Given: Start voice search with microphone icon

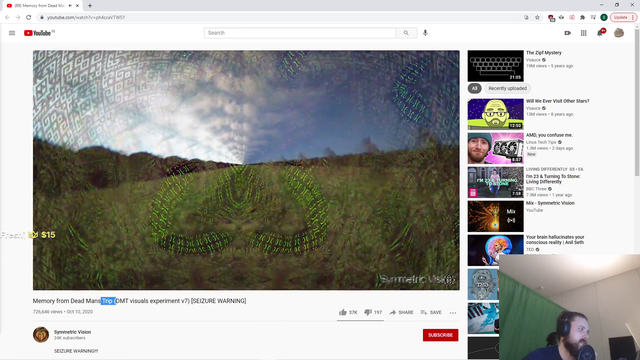Looking at the screenshot, I should (x=425, y=33).
